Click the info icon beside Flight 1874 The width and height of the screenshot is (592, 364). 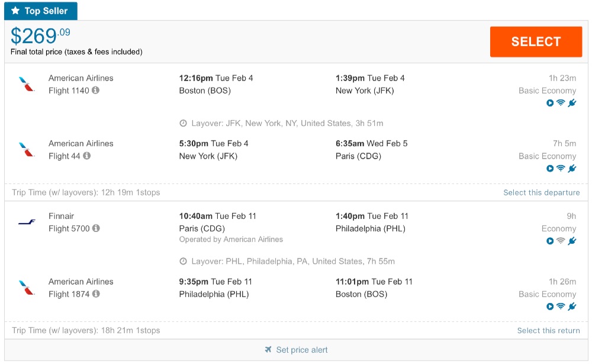[x=95, y=294]
